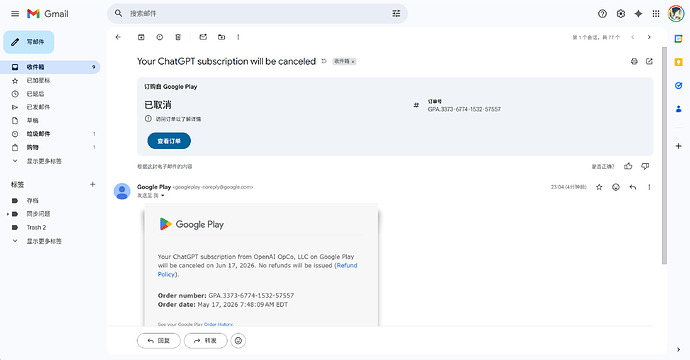Expand the 同步问题 label triangle
The height and width of the screenshot is (360, 690).
[x=7, y=214]
